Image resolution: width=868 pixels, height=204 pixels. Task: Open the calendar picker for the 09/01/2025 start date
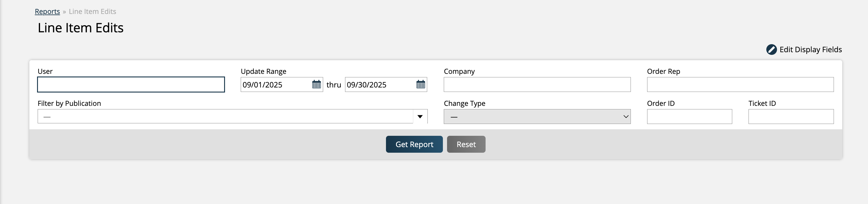(316, 84)
